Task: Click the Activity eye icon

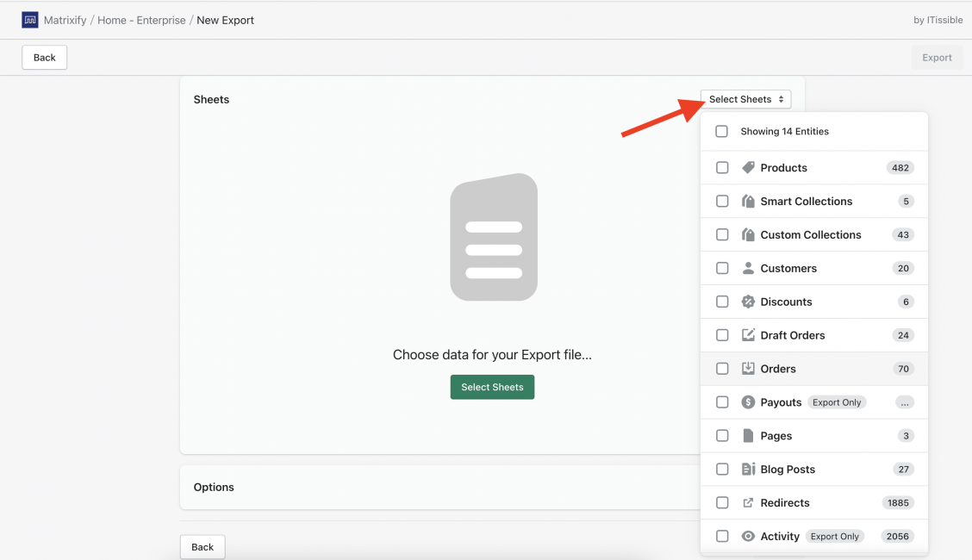Action: pos(748,536)
